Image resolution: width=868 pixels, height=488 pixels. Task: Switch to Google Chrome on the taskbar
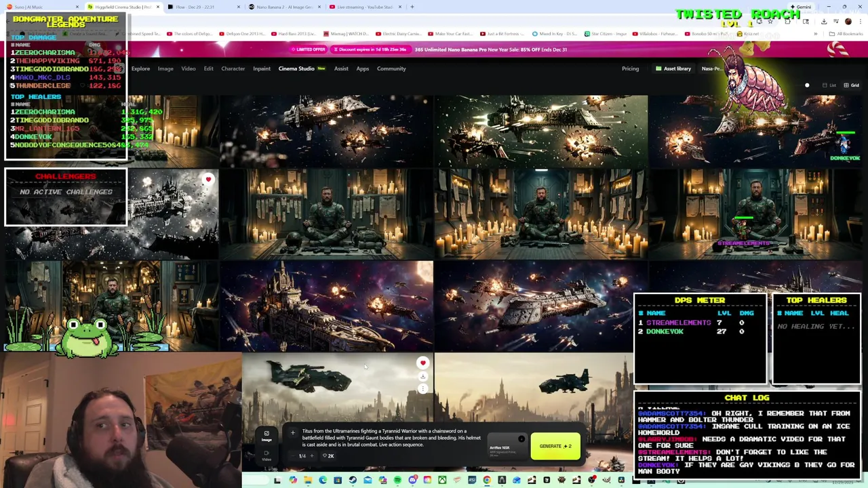pos(486,481)
